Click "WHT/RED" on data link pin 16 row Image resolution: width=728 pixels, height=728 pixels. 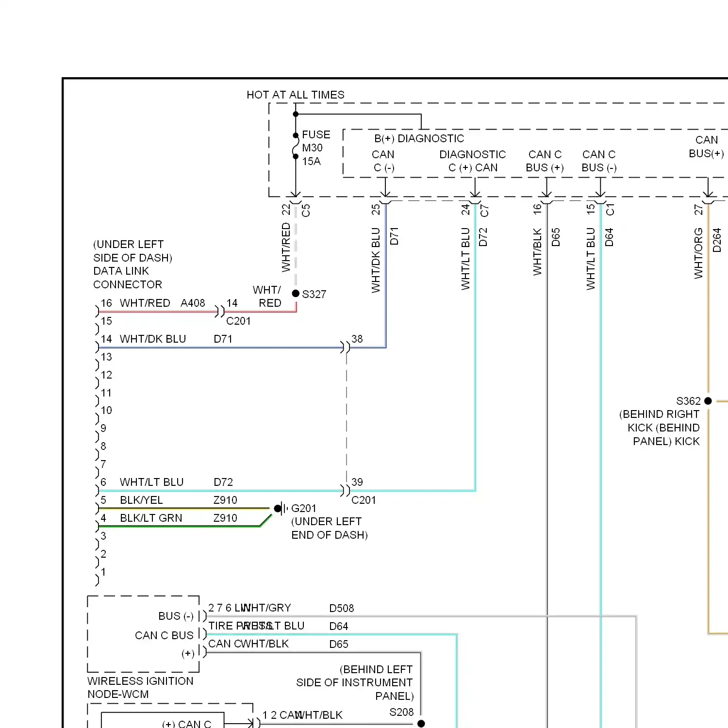click(x=145, y=303)
